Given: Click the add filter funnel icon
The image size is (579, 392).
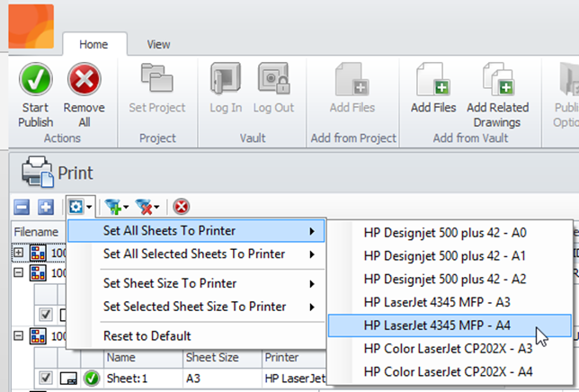Looking at the screenshot, I should [113, 207].
